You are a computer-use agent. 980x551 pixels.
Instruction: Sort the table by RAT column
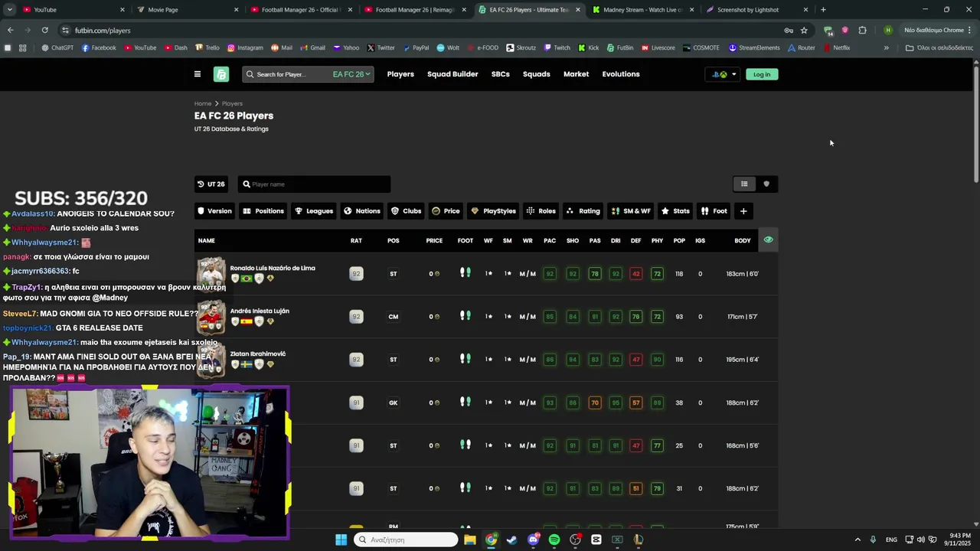coord(356,241)
